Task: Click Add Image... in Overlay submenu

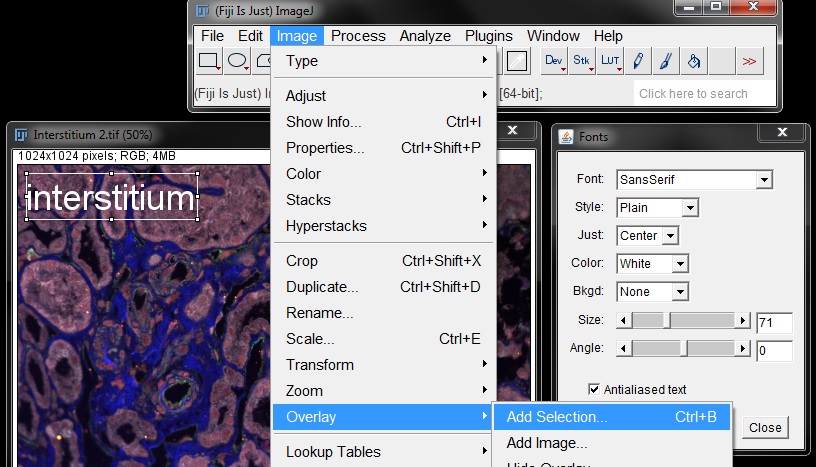Action: tap(612, 443)
